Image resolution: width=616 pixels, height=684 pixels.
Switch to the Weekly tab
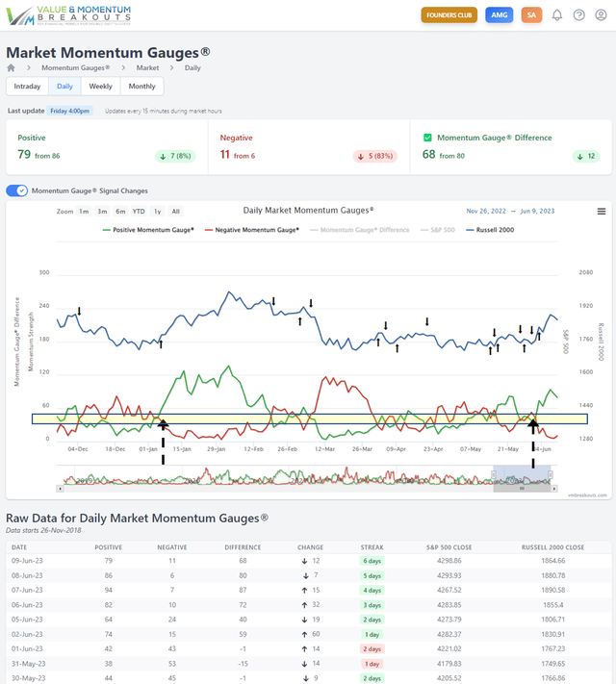pyautogui.click(x=100, y=87)
